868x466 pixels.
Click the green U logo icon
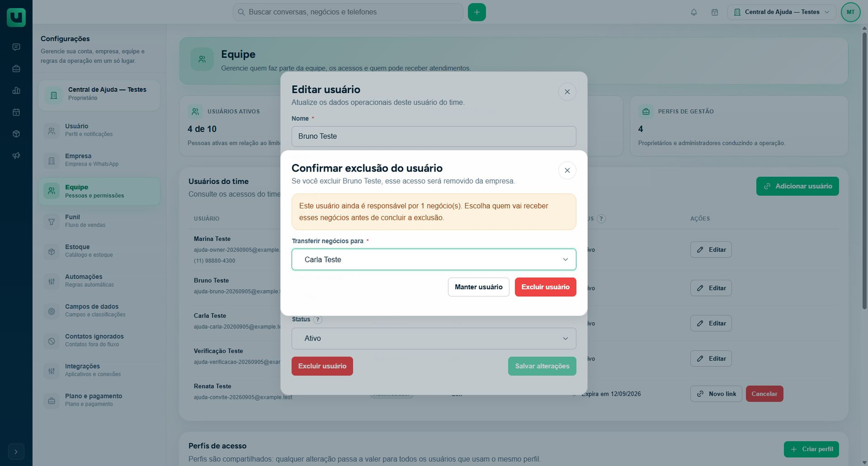tap(16, 17)
